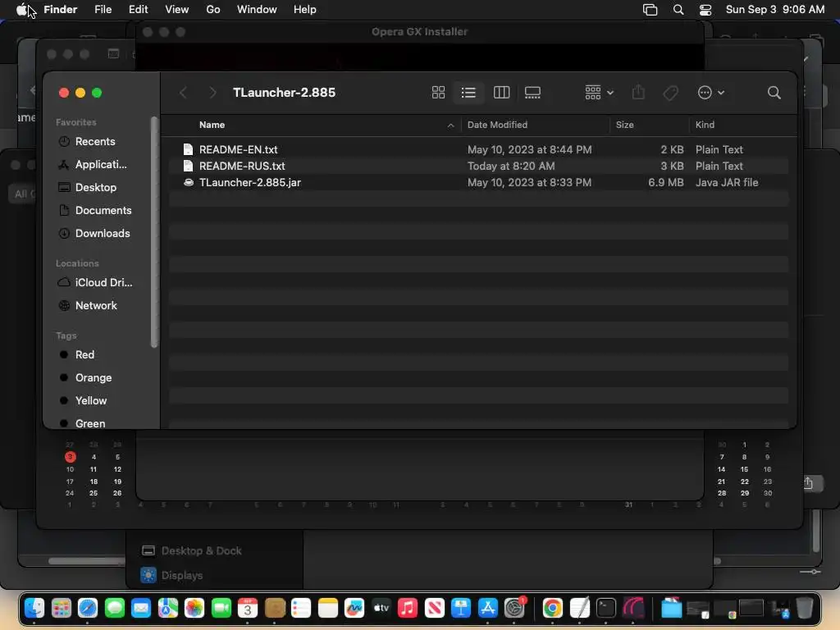Click the Stage Manager icon in menu bar
The height and width of the screenshot is (630, 840).
[x=650, y=10]
